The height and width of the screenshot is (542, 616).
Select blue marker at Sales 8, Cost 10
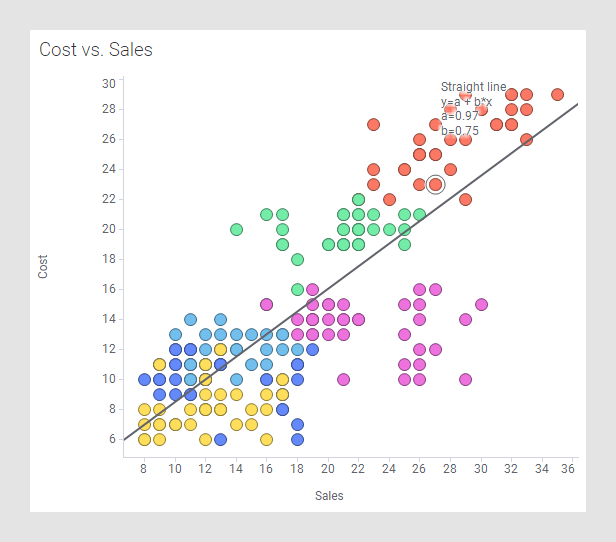pos(144,379)
